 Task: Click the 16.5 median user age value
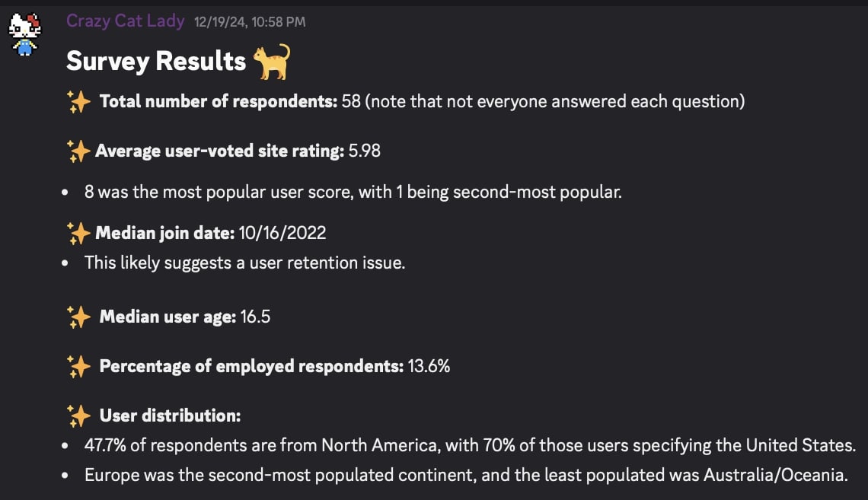(x=255, y=317)
